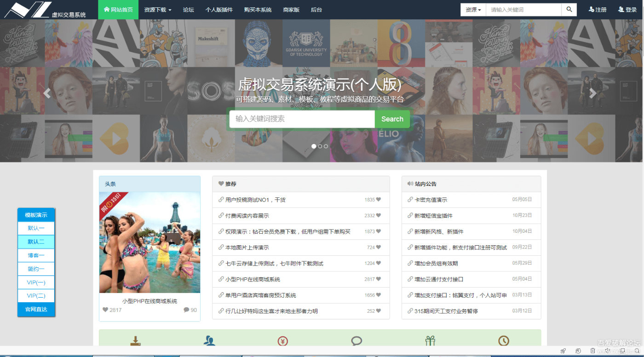The height and width of the screenshot is (357, 644).
Task: Click the 输入关键词搜索 banner search field
Action: pos(302,119)
